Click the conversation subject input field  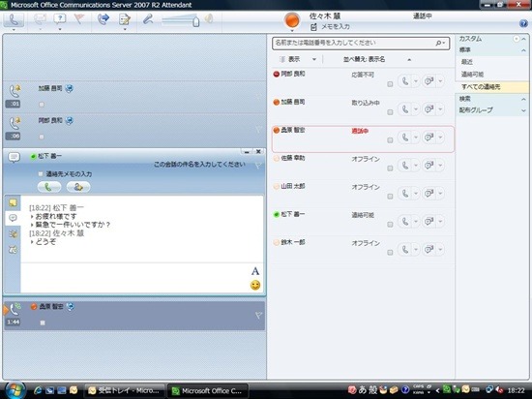(x=199, y=165)
